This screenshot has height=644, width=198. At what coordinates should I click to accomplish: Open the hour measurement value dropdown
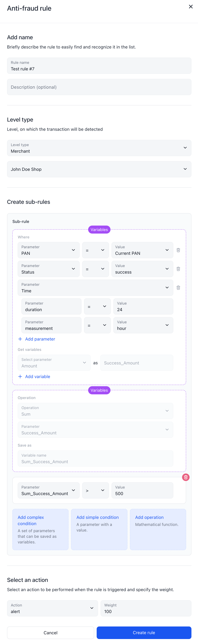[x=143, y=325]
